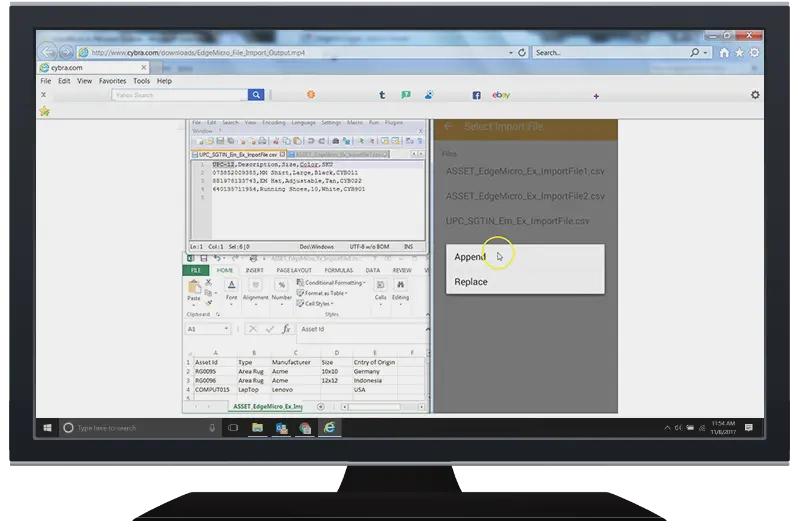Click the back arrow in Select Import File
This screenshot has width=800, height=532.
448,127
